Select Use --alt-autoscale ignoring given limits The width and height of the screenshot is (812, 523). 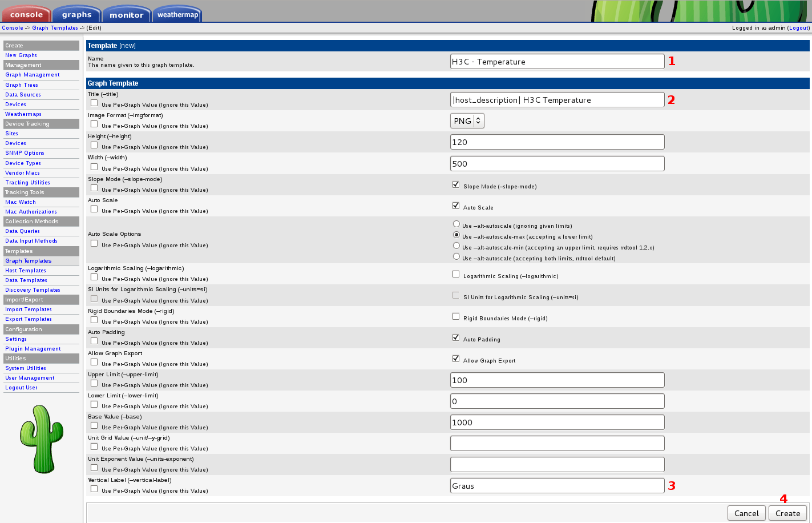(456, 223)
